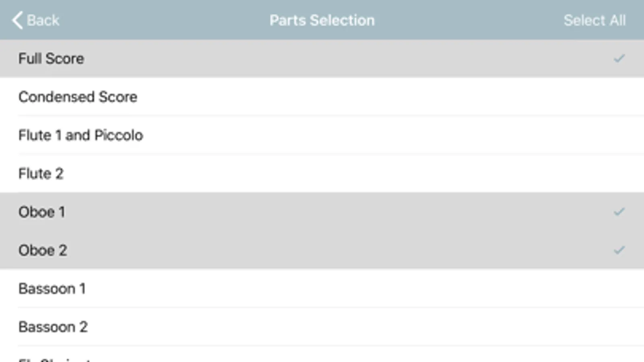This screenshot has width=644, height=362.
Task: Click the back chevron arrow icon
Action: tap(17, 20)
